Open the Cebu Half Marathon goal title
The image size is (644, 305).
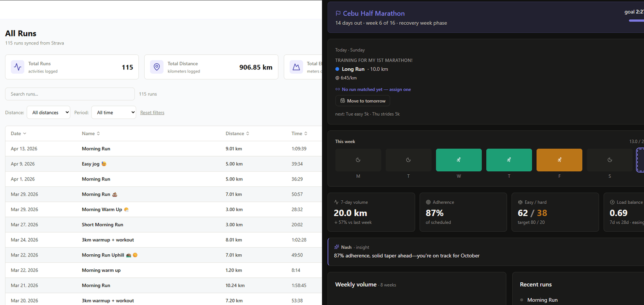click(x=374, y=14)
